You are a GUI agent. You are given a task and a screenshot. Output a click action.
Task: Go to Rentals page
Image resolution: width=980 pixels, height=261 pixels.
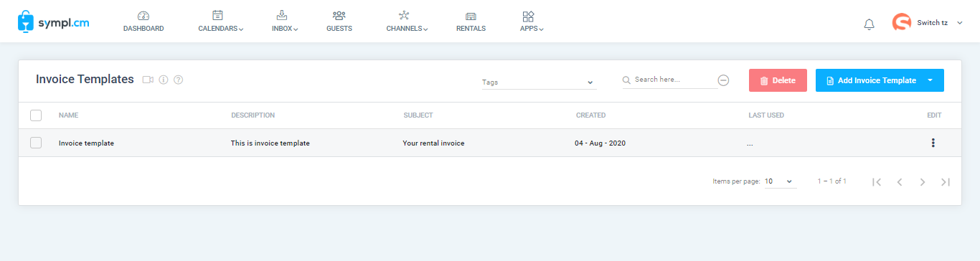(x=471, y=21)
